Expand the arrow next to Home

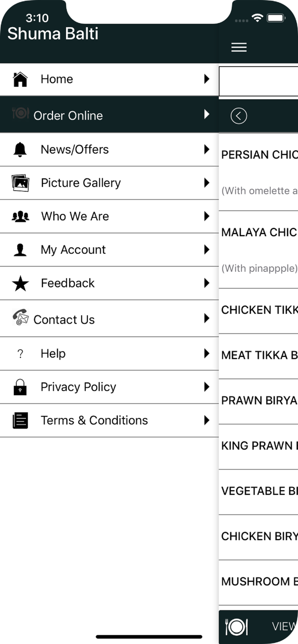(207, 79)
